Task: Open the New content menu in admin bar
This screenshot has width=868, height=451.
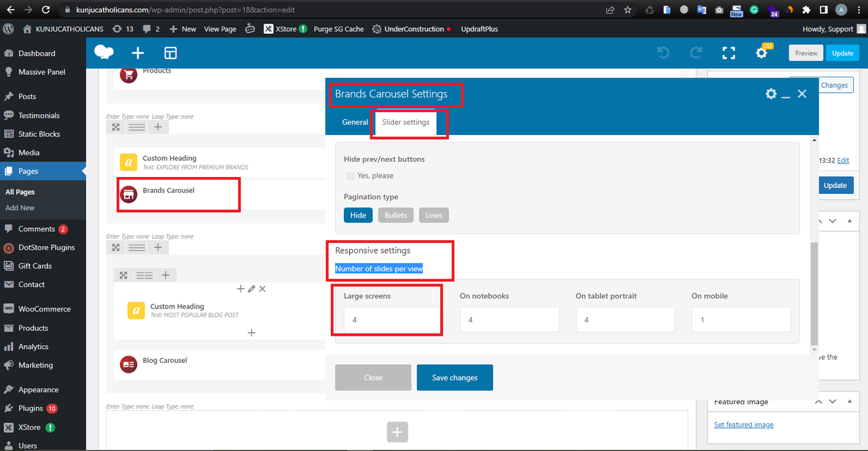Action: (182, 29)
